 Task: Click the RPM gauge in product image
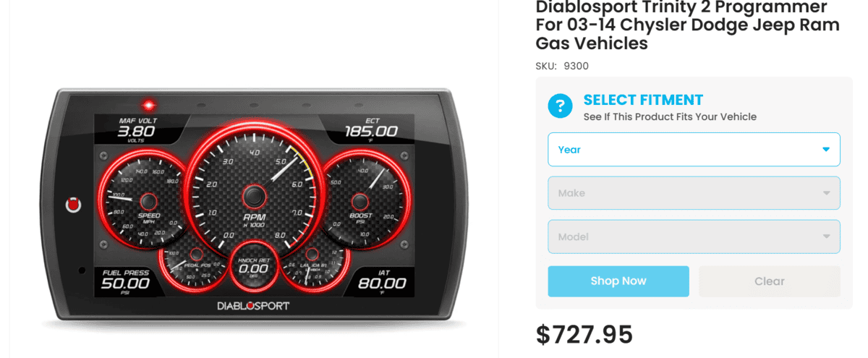click(x=253, y=195)
